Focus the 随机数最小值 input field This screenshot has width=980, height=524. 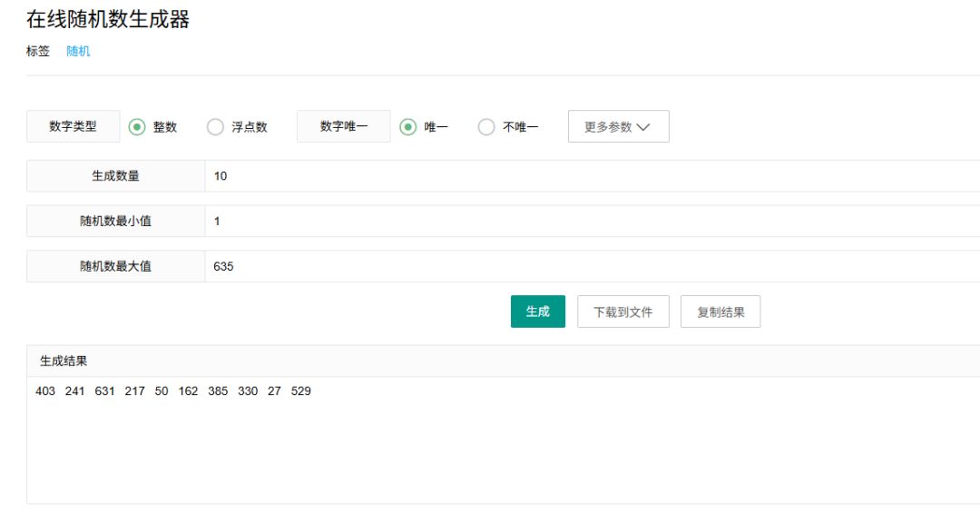click(x=593, y=221)
